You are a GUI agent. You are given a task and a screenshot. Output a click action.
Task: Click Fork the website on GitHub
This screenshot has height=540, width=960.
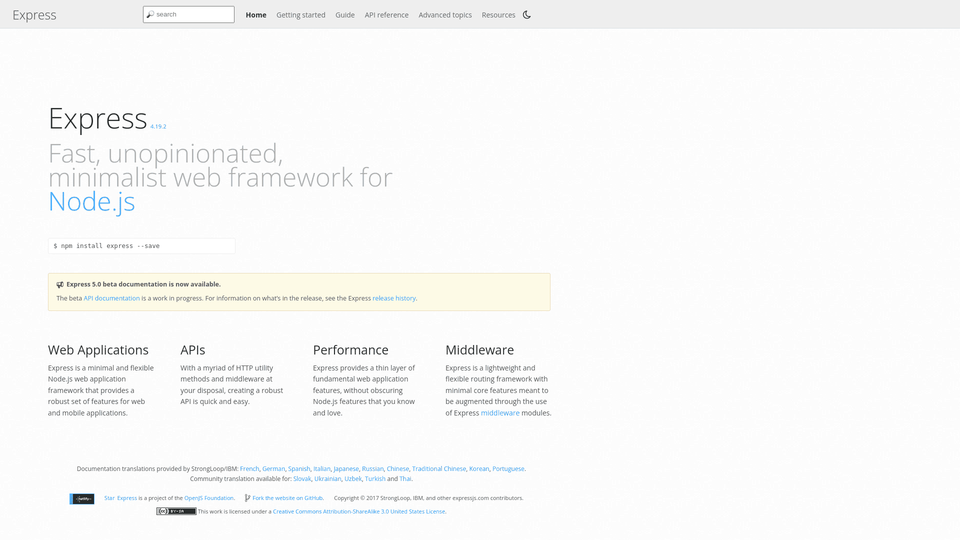coord(287,498)
